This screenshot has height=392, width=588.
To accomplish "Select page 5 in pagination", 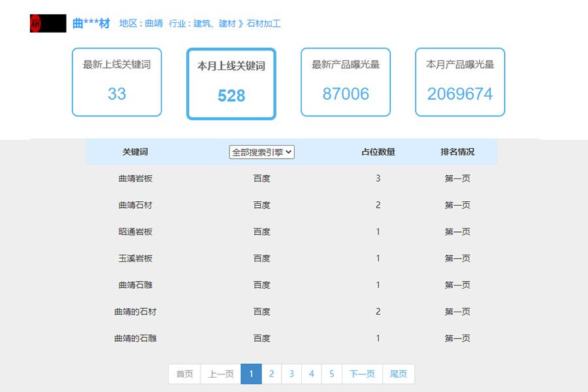I will (332, 374).
